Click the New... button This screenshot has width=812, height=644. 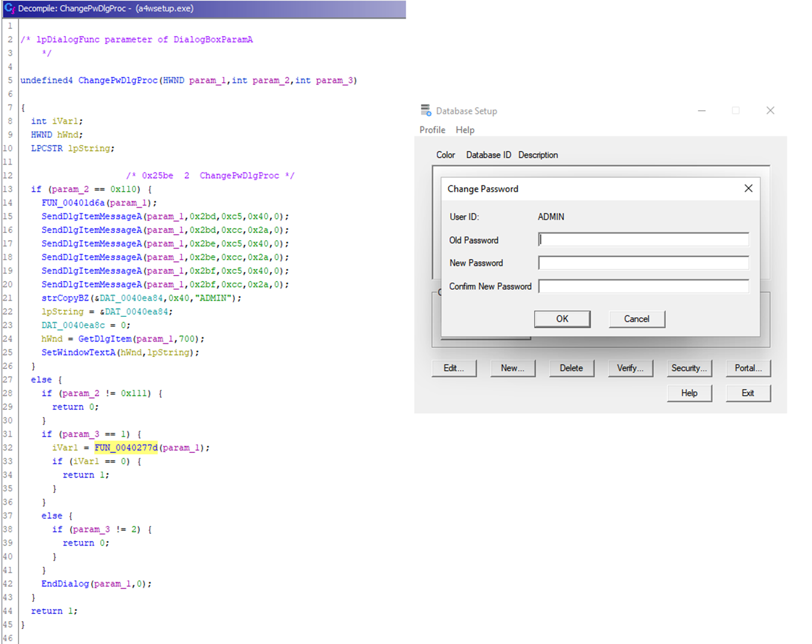(512, 368)
